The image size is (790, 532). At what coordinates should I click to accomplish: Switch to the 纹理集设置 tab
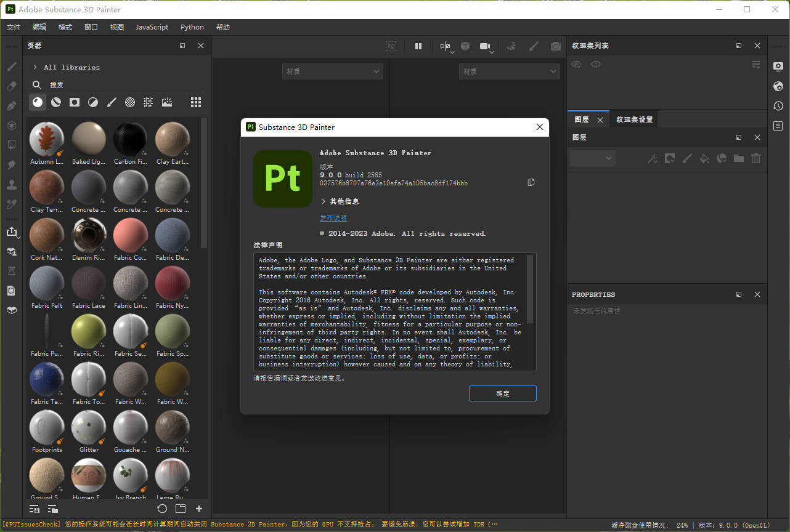635,119
